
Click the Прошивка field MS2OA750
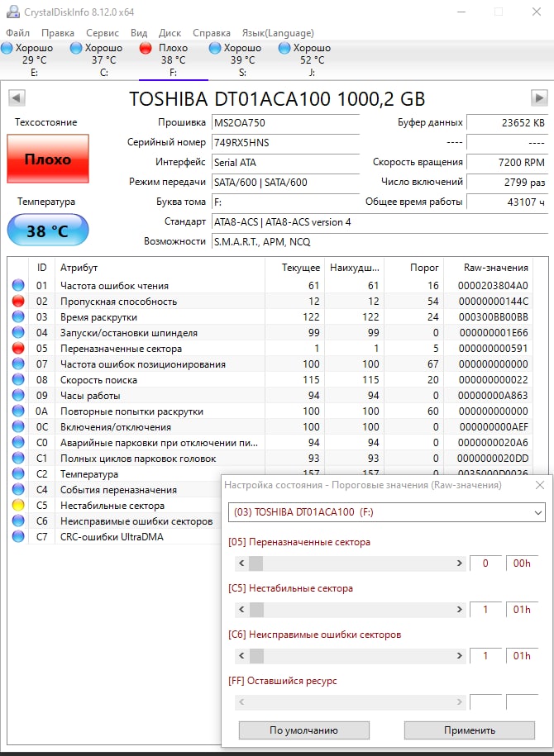[x=286, y=122]
